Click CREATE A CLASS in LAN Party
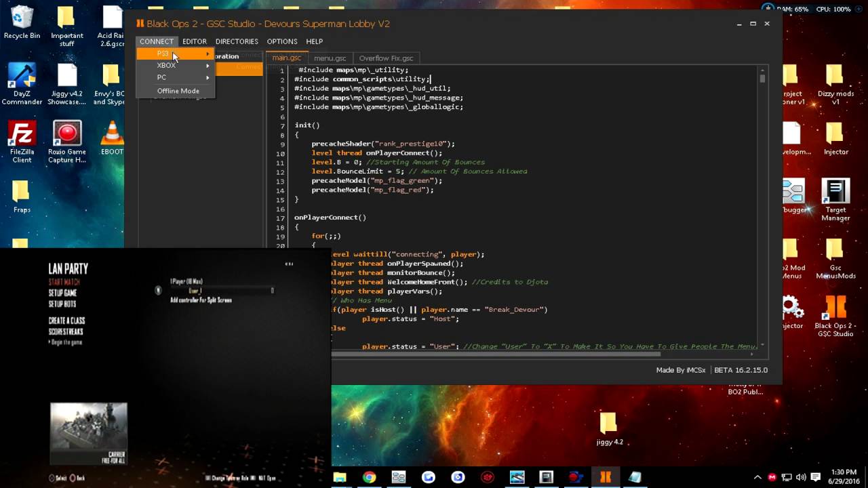 [x=66, y=321]
